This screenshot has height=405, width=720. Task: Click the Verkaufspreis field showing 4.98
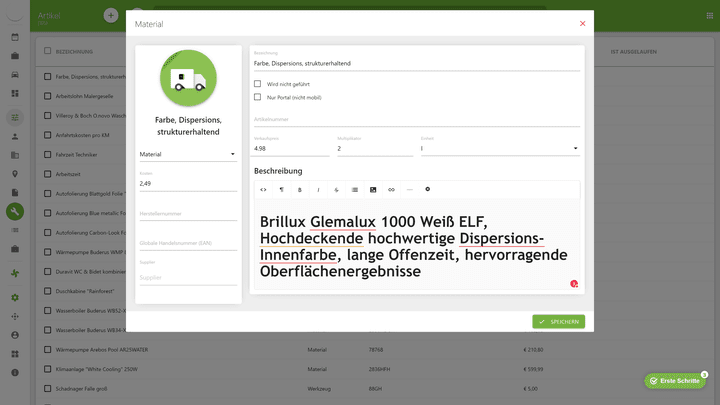pos(292,148)
